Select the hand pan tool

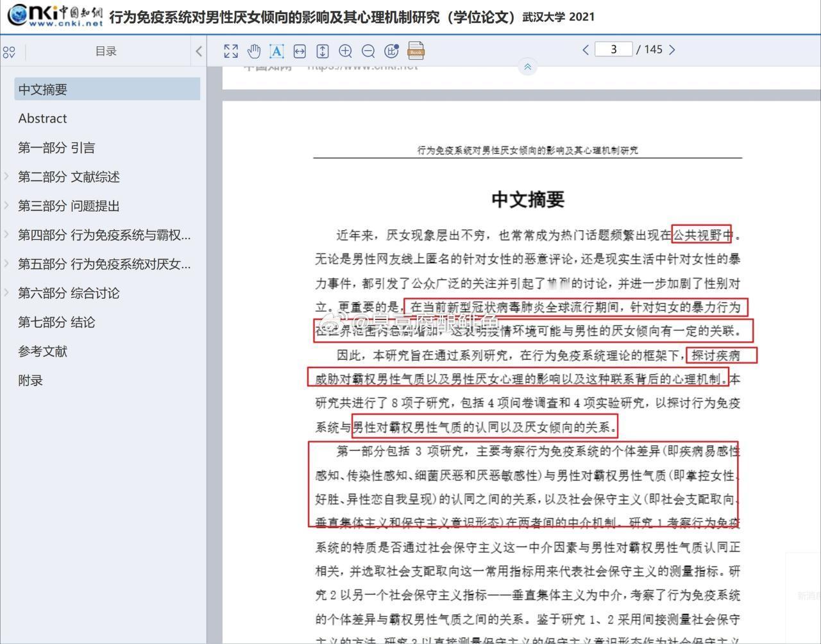[x=254, y=51]
